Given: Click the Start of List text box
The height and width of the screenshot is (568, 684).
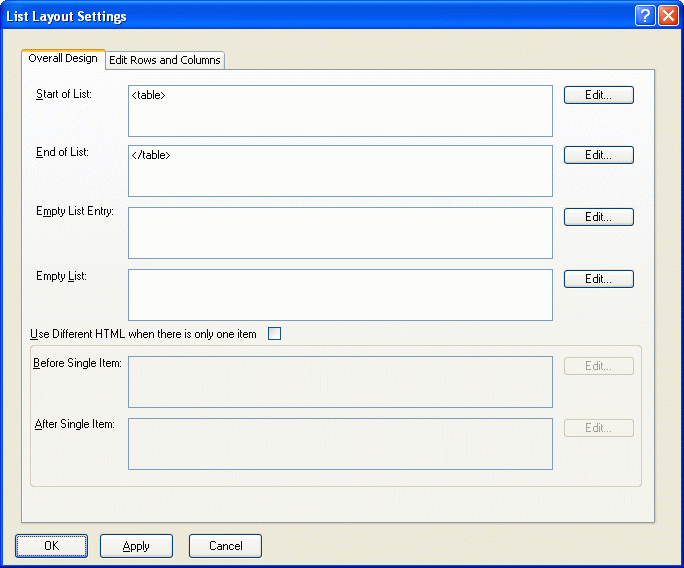Looking at the screenshot, I should pyautogui.click(x=340, y=111).
